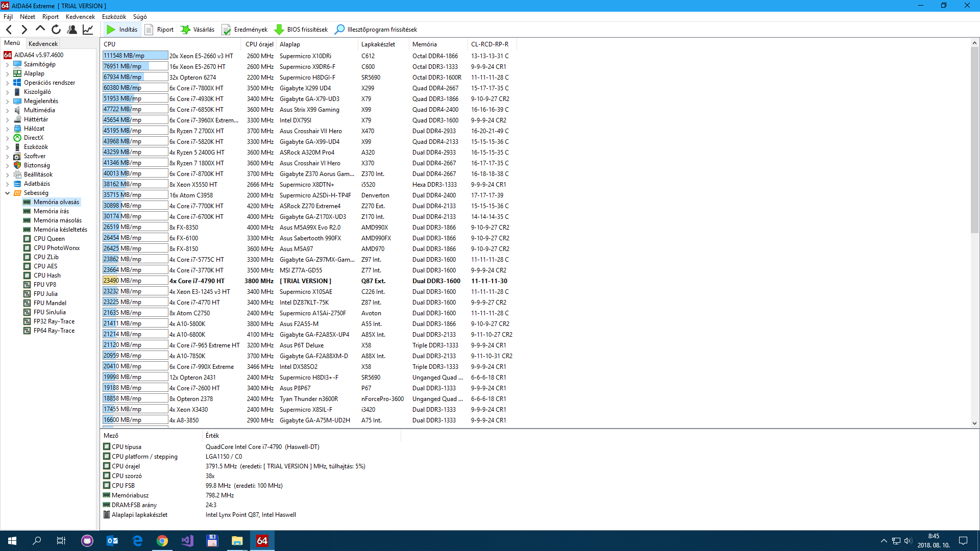This screenshot has width=980, height=551.
Task: Select CPU AES benchmark
Action: [x=45, y=266]
